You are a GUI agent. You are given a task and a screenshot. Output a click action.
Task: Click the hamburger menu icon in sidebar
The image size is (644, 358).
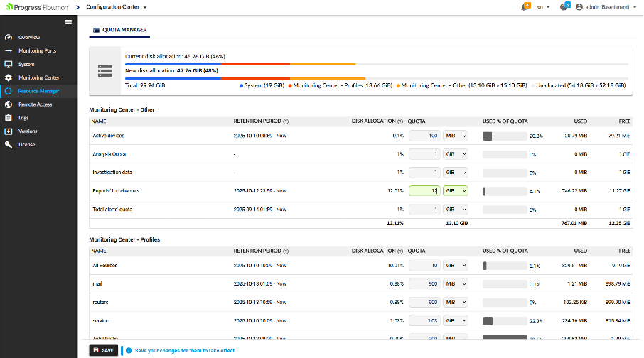tap(68, 22)
